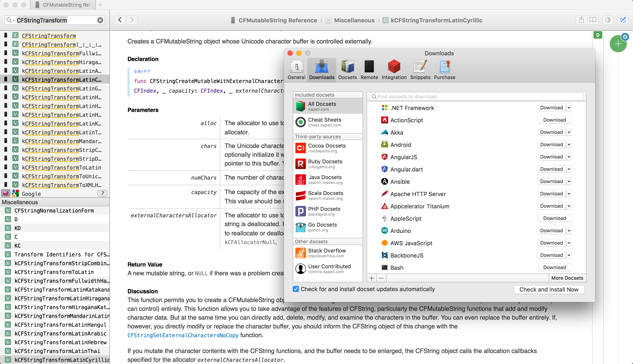Open the CFStringSetExternalCharactersNoCopy link
The height and width of the screenshot is (364, 633).
[183, 335]
